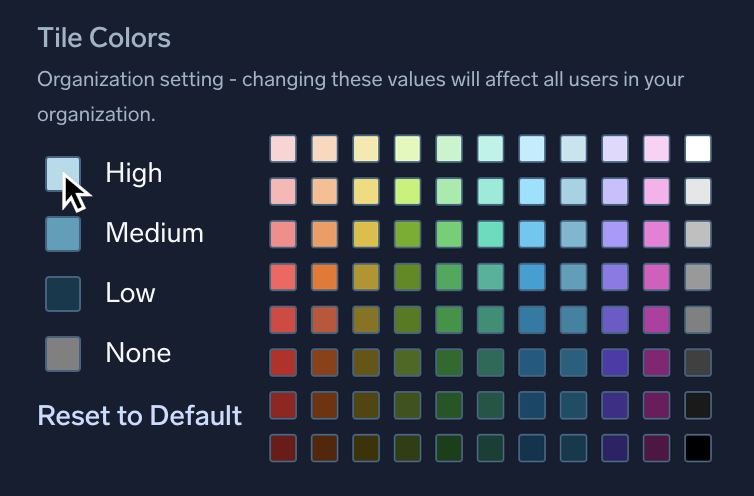
Task: Pick the darkest red swatch in bottom row
Action: coord(283,447)
